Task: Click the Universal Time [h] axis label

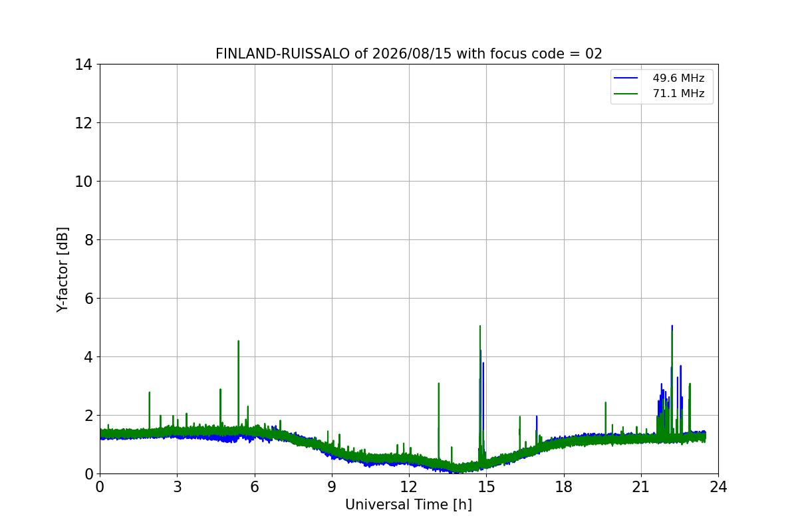Action: (x=408, y=505)
